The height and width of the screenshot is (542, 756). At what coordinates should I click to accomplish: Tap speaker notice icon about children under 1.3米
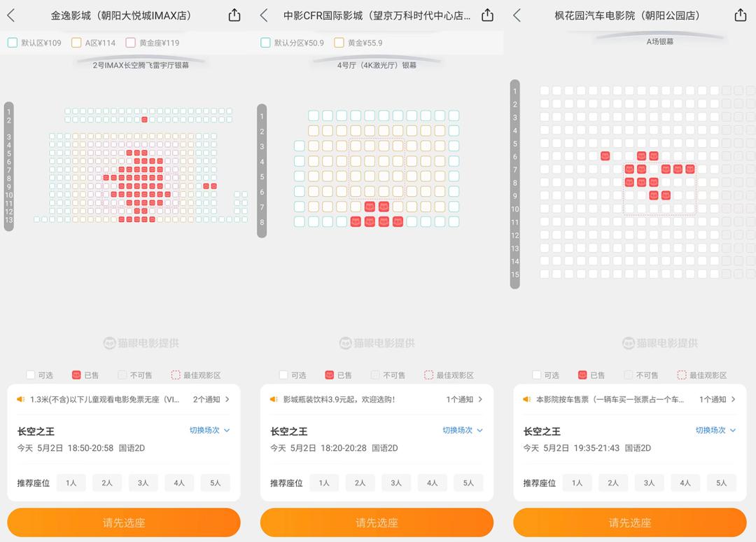[21, 399]
